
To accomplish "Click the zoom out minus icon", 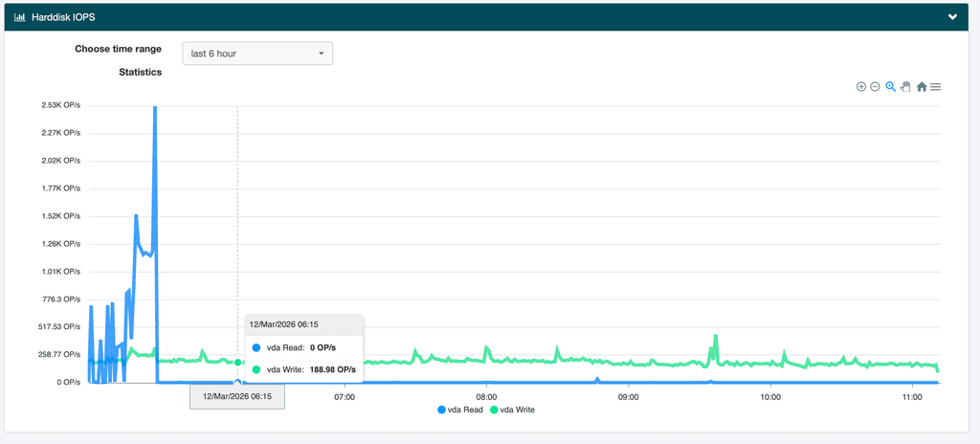I will [x=875, y=87].
